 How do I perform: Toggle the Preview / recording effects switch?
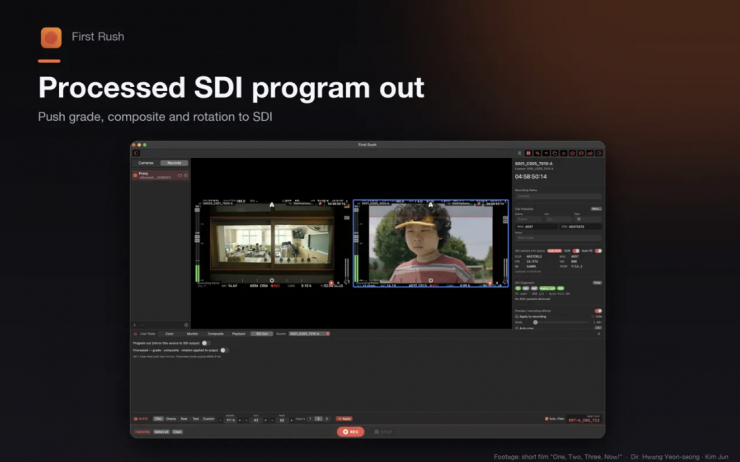(598, 311)
